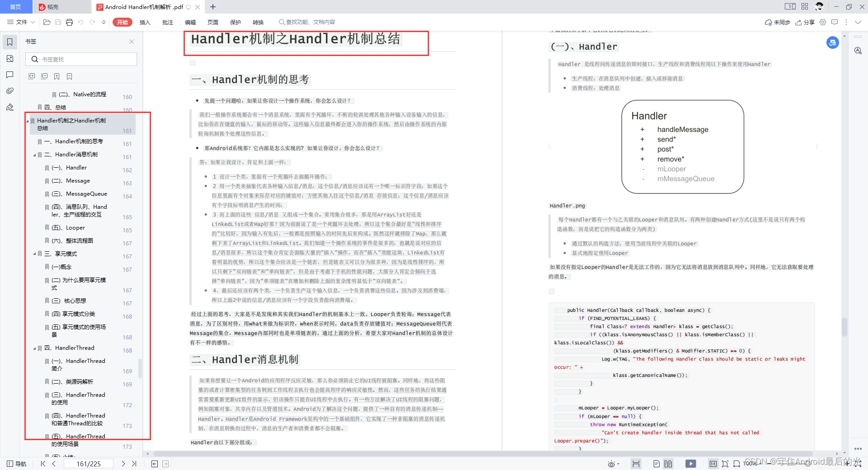Jump to last page arrow in status bar
This screenshot has height=470, width=868.
134,464
